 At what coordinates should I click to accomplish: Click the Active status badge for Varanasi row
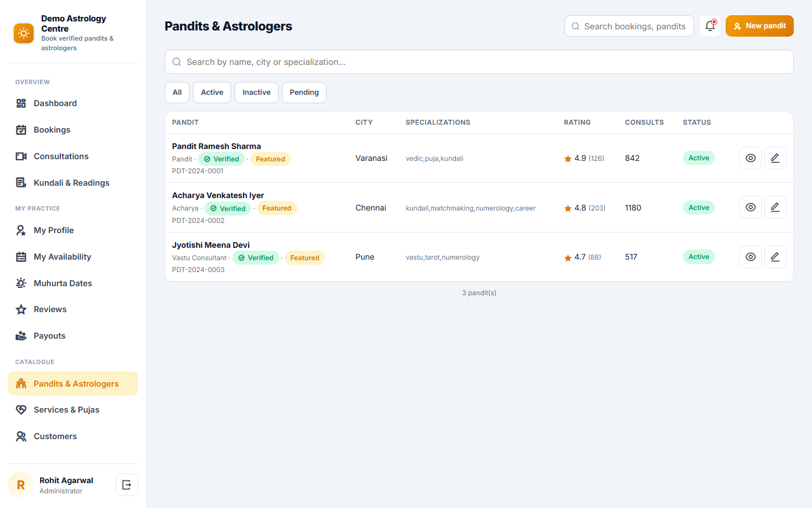point(699,158)
